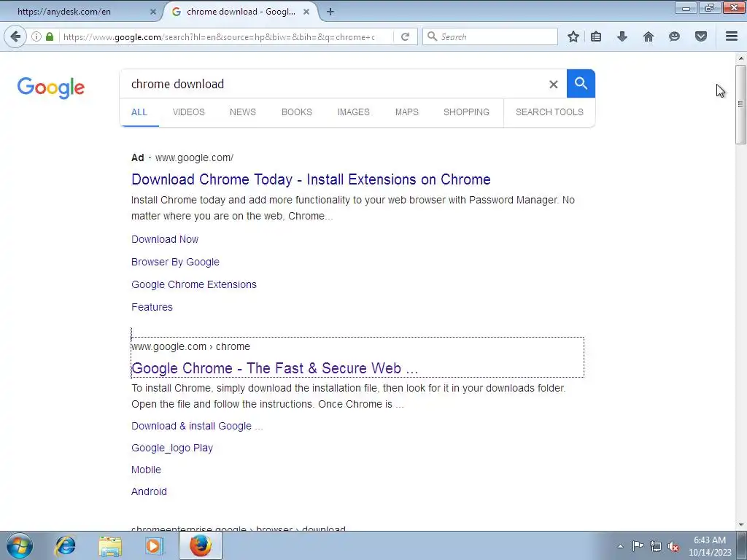Viewport: 747px width, 560px height.
Task: Open the Mobile sitelink
Action: tap(146, 470)
